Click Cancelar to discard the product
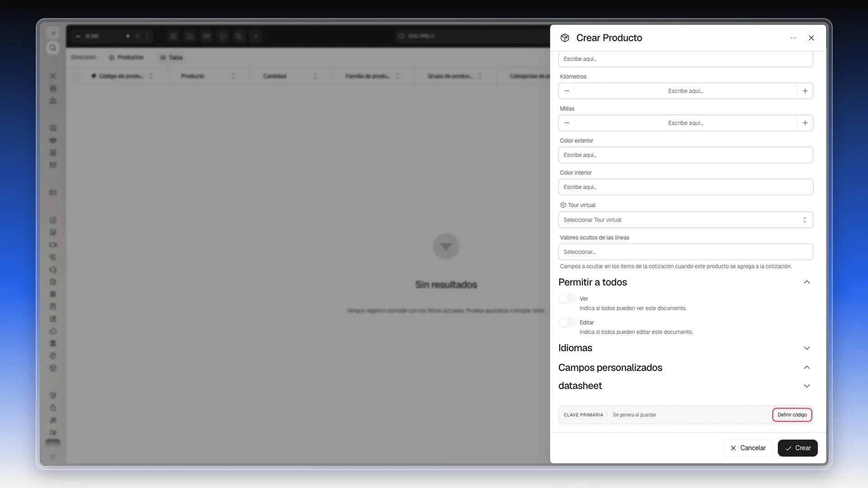Viewport: 868px width, 488px height. (x=748, y=448)
